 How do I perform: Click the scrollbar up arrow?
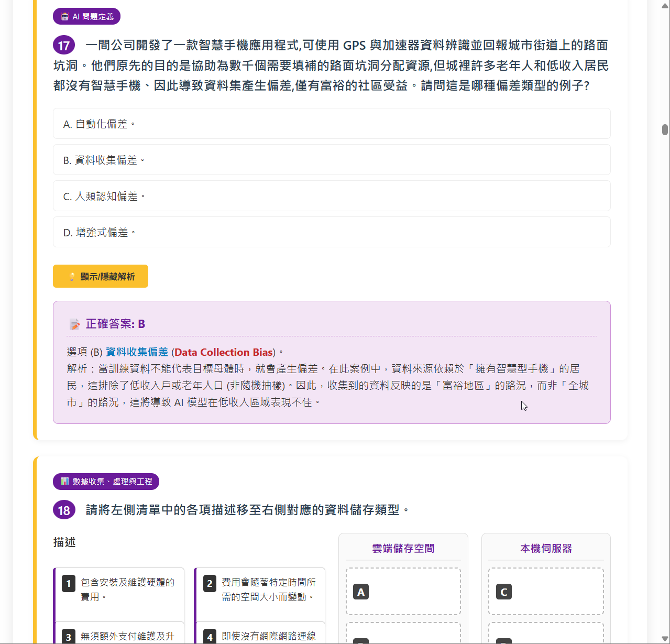[x=665, y=5]
